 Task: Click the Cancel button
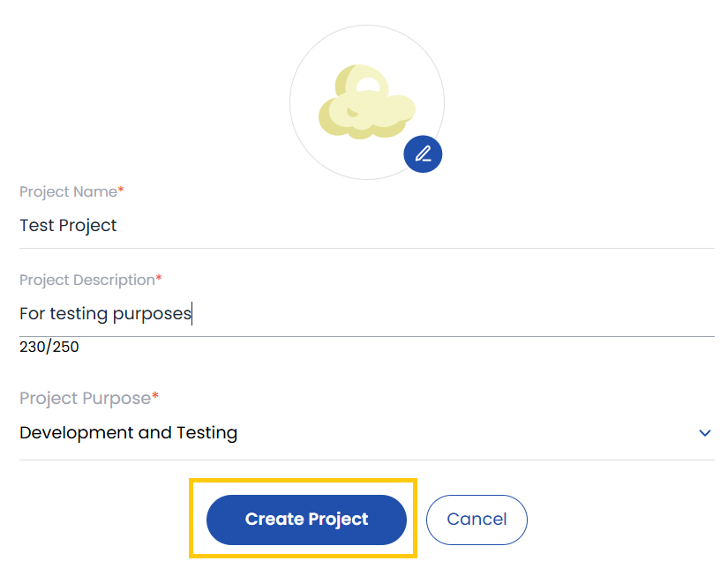pos(477,520)
